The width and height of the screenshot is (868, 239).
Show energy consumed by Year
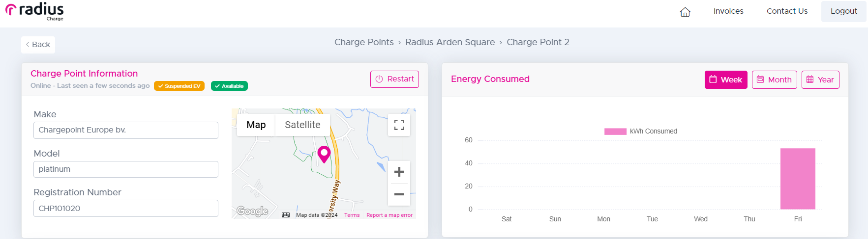pyautogui.click(x=820, y=80)
